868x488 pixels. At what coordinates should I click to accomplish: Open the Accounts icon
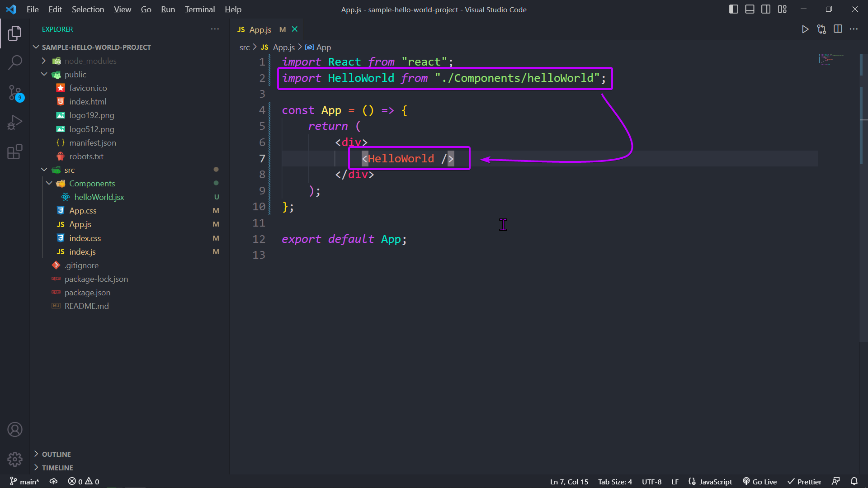(x=15, y=429)
